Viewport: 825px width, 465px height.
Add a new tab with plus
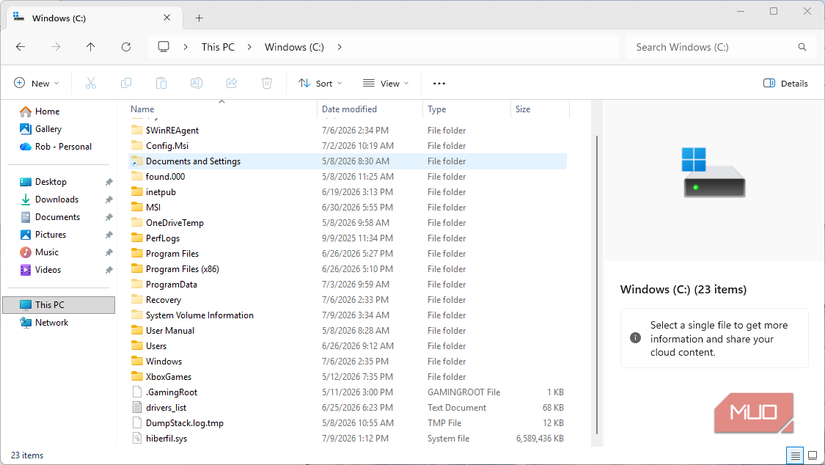(x=199, y=18)
